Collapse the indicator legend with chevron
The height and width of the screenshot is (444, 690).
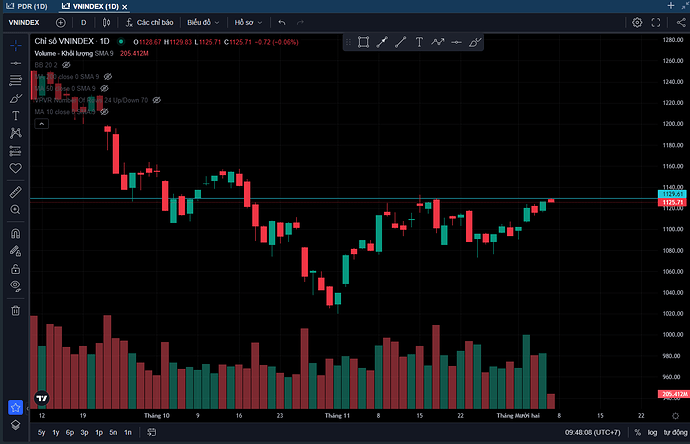39,125
